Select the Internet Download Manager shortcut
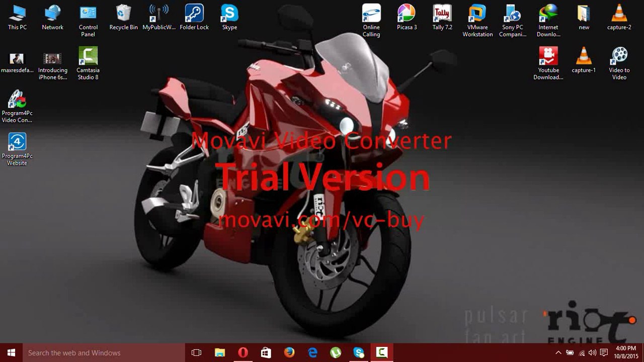644x362 pixels. (548, 21)
